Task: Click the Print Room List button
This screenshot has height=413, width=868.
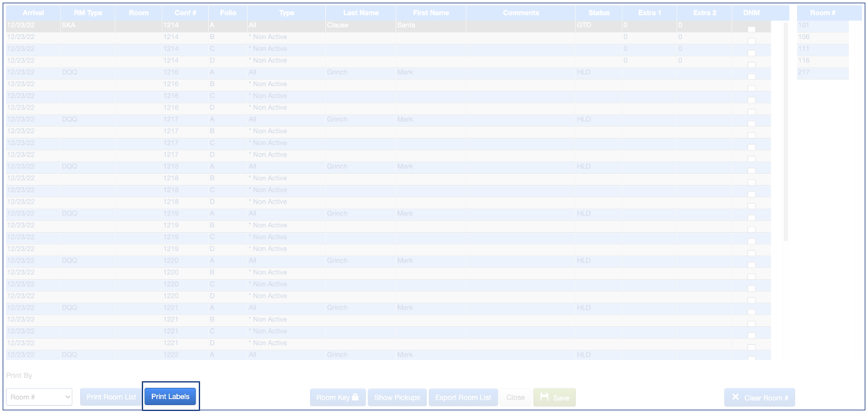Action: (x=111, y=397)
